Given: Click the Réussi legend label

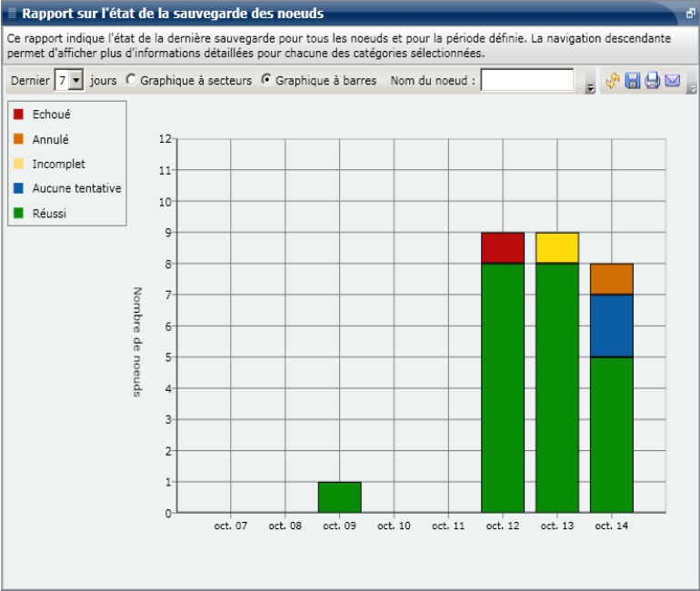Looking at the screenshot, I should point(49,213).
